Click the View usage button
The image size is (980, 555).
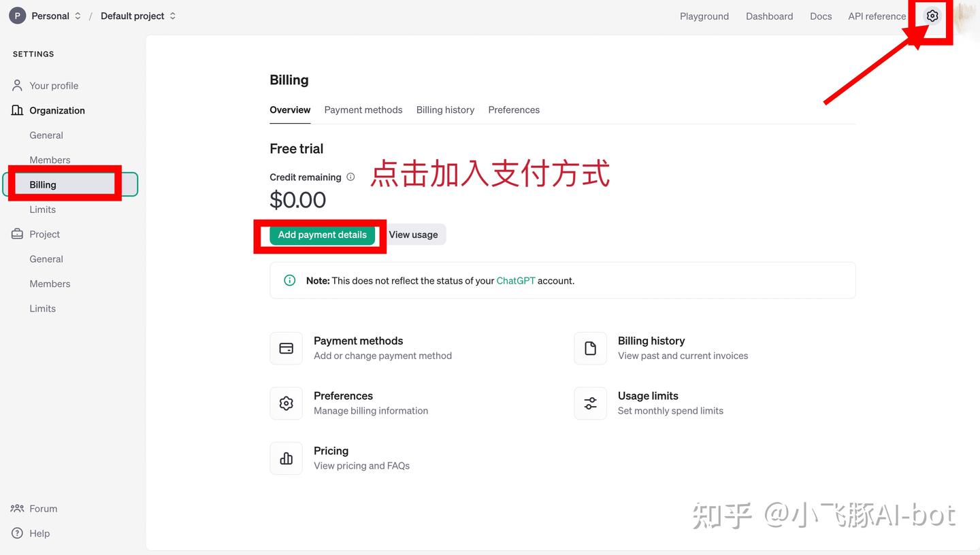(x=414, y=234)
